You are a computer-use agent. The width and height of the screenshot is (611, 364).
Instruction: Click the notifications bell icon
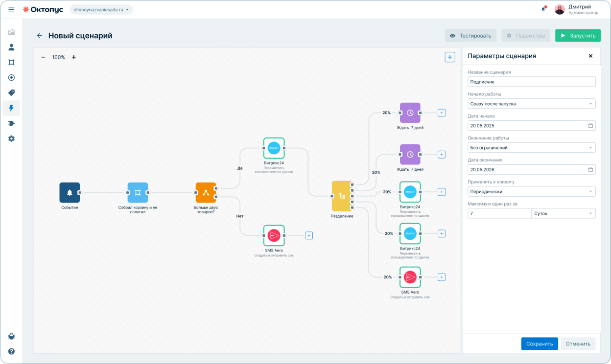[543, 9]
